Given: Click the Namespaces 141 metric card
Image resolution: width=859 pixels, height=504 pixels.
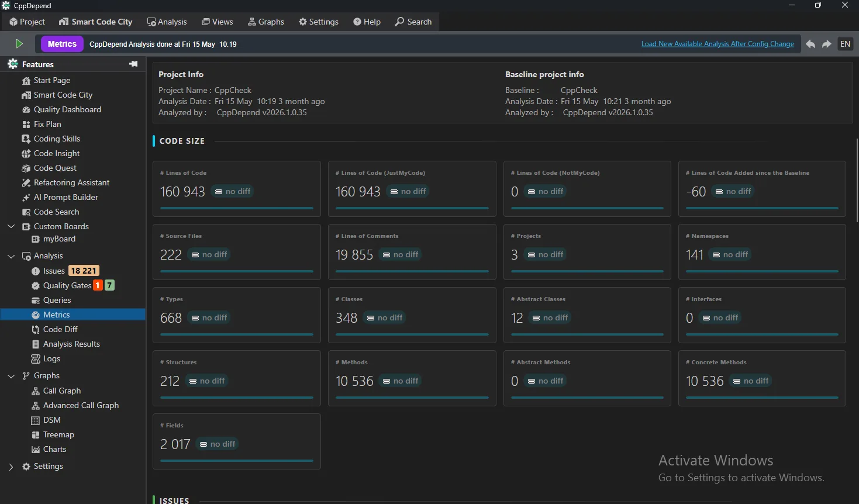Looking at the screenshot, I should [x=762, y=252].
